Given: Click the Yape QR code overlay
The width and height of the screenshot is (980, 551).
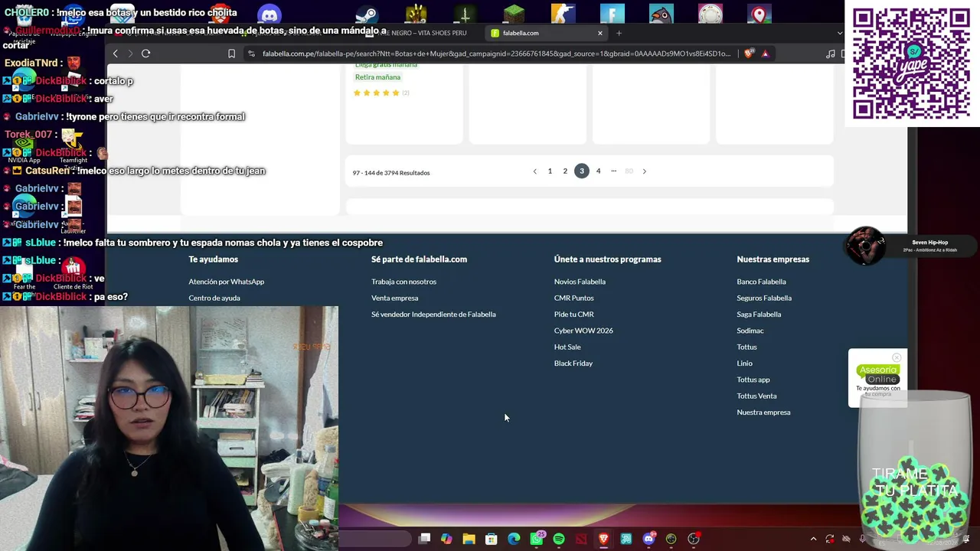Looking at the screenshot, I should (x=911, y=64).
